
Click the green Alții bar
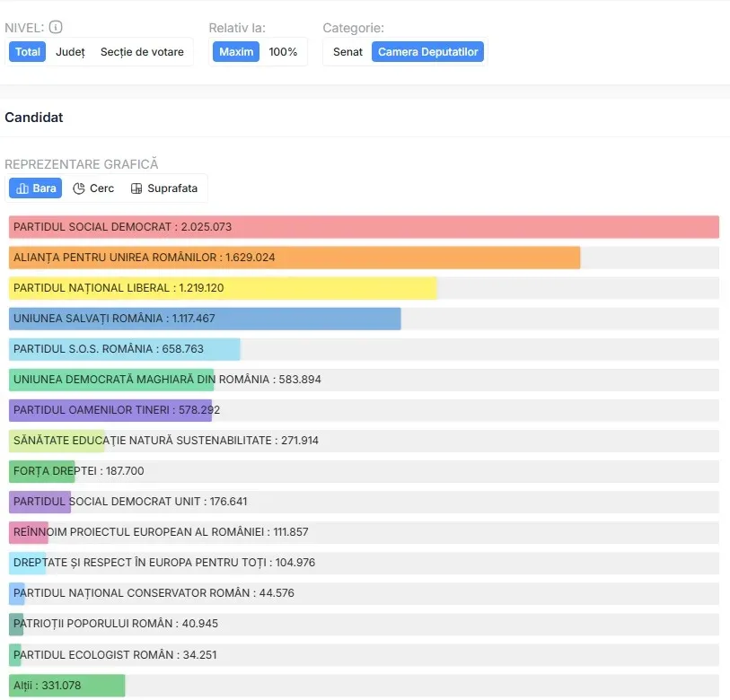point(67,686)
